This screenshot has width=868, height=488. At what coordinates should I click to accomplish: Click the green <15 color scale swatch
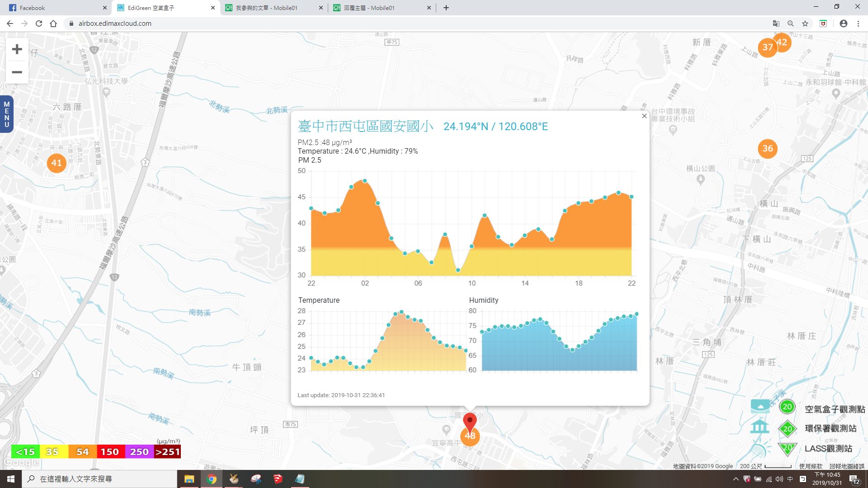coord(25,452)
